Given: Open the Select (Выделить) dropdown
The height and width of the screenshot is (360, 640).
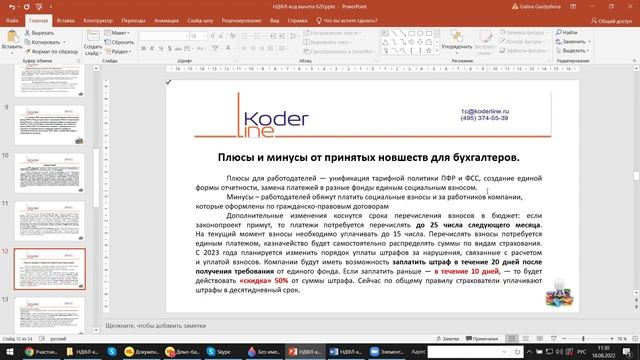Looking at the screenshot, I should [573, 51].
